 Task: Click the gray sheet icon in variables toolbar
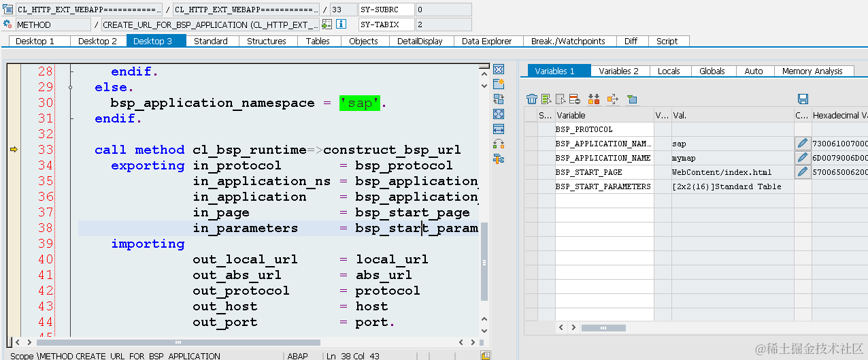pyautogui.click(x=561, y=99)
